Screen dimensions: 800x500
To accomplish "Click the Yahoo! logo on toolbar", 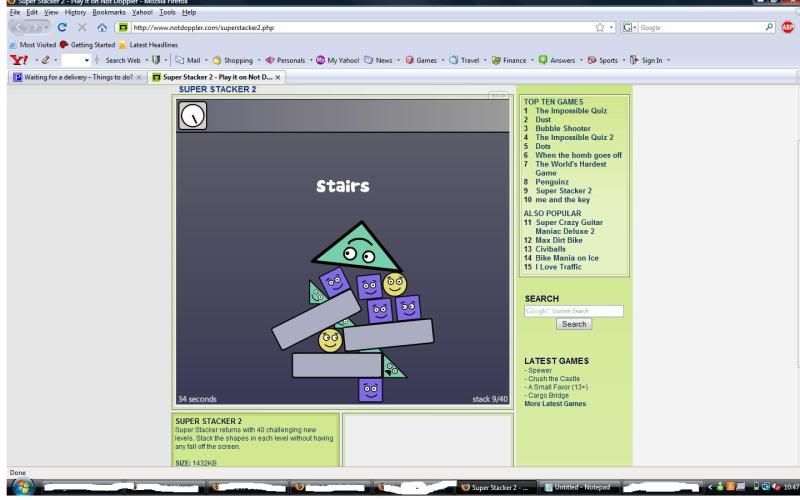I will point(16,60).
